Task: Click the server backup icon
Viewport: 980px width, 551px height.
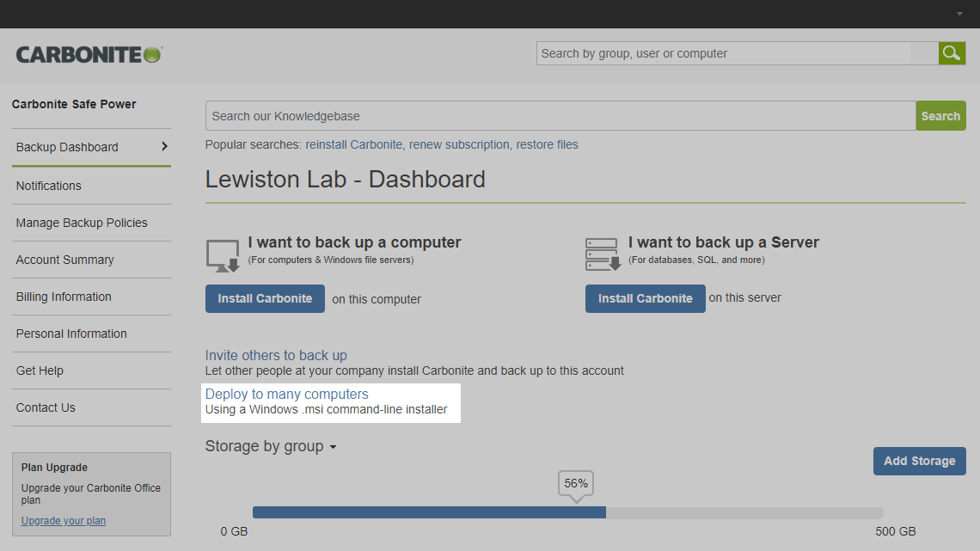Action: 603,255
